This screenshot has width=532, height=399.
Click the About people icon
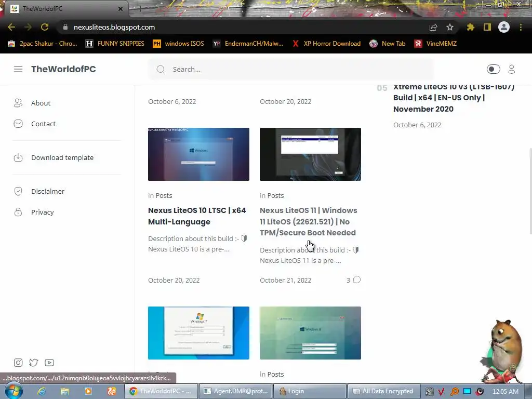point(18,103)
